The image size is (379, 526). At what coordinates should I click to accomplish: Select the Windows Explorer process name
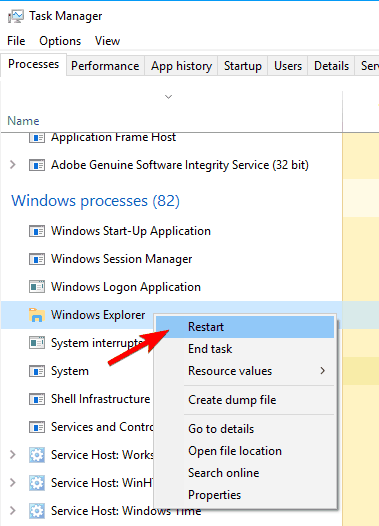click(x=98, y=315)
